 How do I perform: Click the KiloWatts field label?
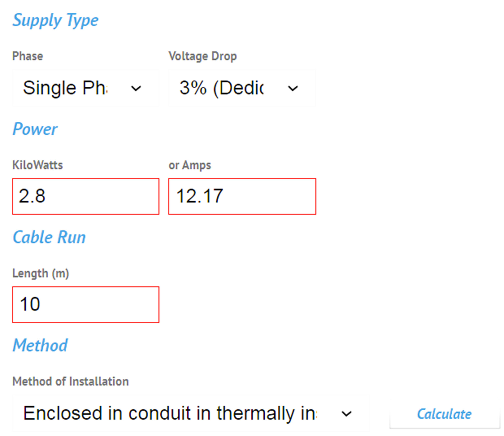pos(38,165)
